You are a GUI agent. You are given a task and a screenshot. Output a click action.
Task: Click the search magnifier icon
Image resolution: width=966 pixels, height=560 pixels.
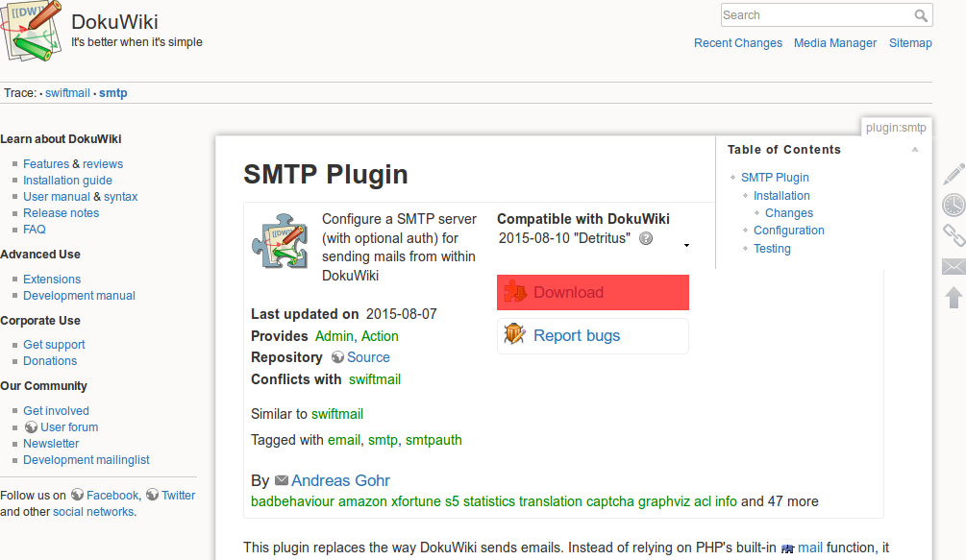(921, 15)
